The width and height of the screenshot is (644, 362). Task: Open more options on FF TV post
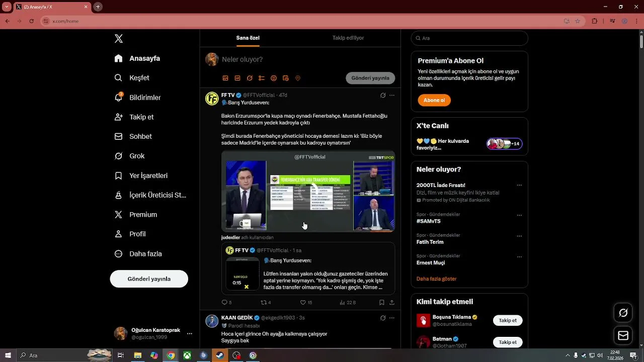click(x=392, y=95)
